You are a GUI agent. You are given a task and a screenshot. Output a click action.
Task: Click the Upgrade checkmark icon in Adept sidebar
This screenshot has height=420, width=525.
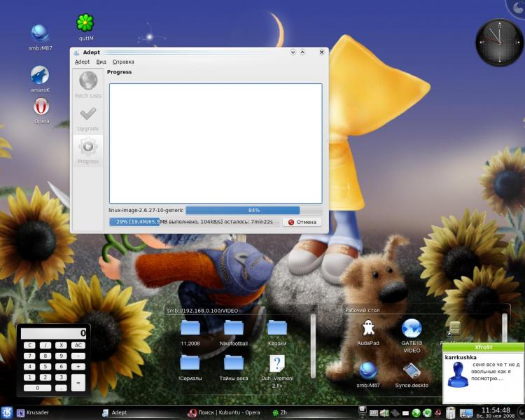point(88,114)
